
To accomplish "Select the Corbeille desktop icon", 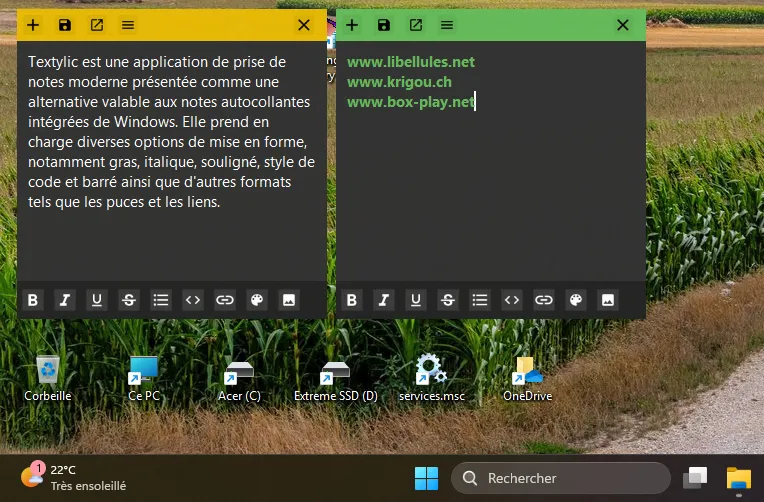I will point(48,378).
